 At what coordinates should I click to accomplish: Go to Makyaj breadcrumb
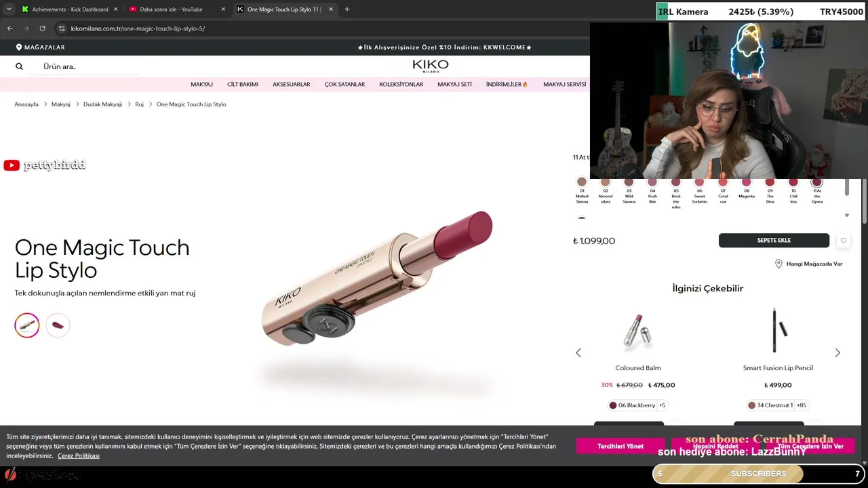pyautogui.click(x=61, y=104)
